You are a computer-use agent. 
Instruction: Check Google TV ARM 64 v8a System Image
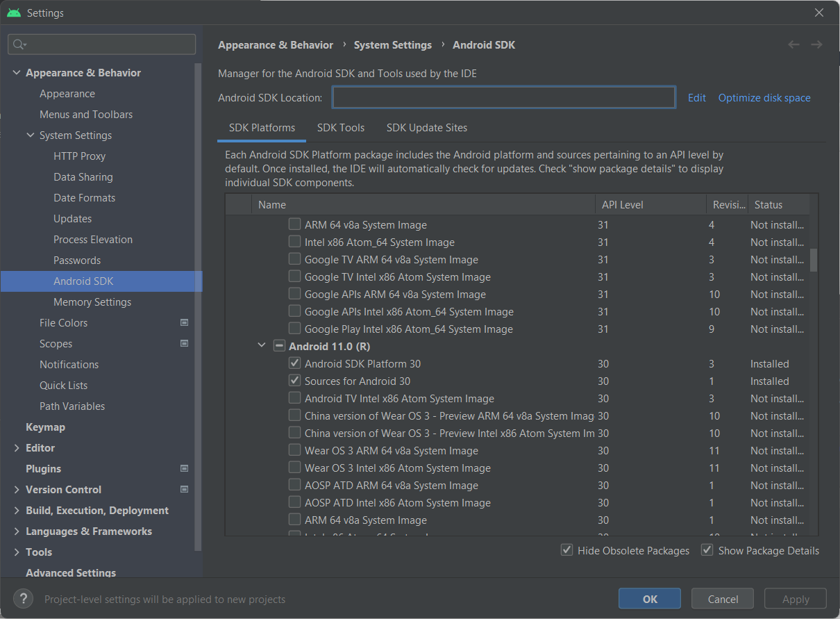pyautogui.click(x=295, y=259)
